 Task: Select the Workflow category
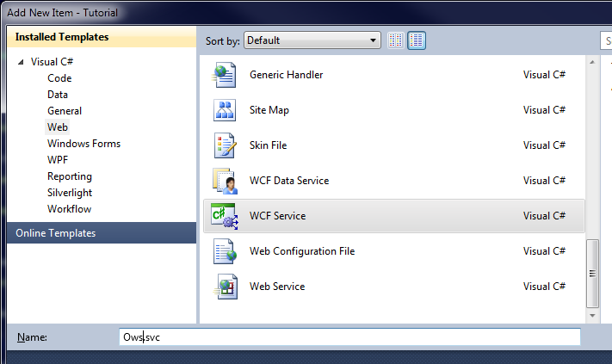[69, 209]
